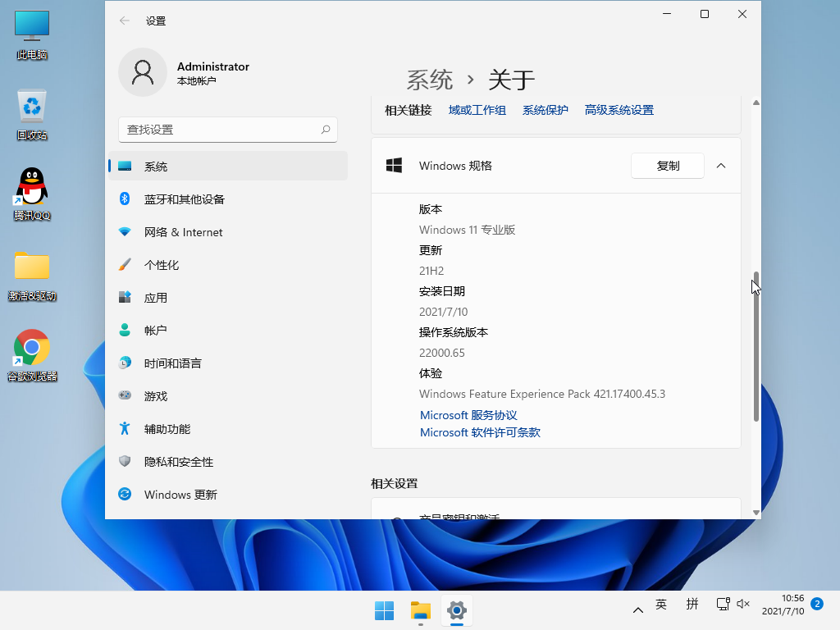840x630 pixels.
Task: Open Accessibility settings in sidebar
Action: 167,429
